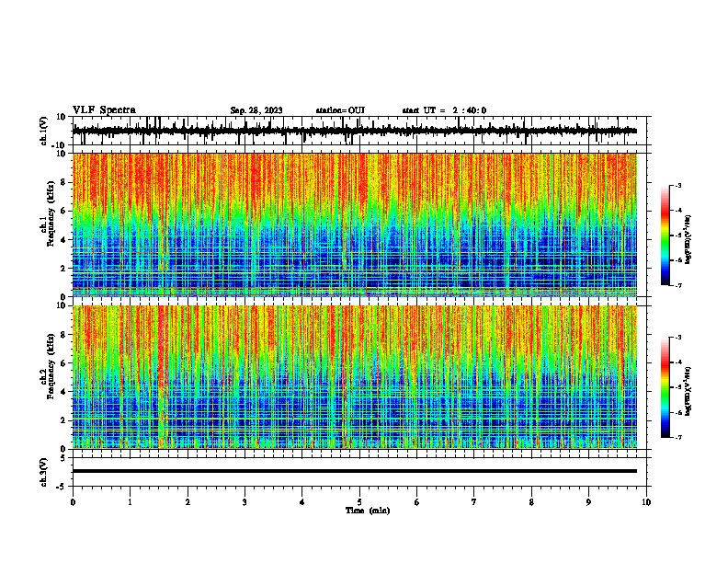Click the ch.1 "Frequency (kHz)" axis label
Viewport: 728px width, 563px height.
[51, 214]
